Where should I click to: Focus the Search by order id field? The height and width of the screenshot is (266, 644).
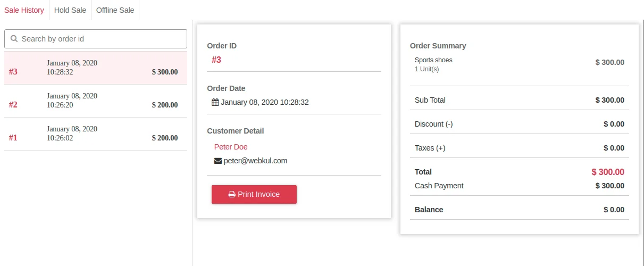(x=96, y=39)
